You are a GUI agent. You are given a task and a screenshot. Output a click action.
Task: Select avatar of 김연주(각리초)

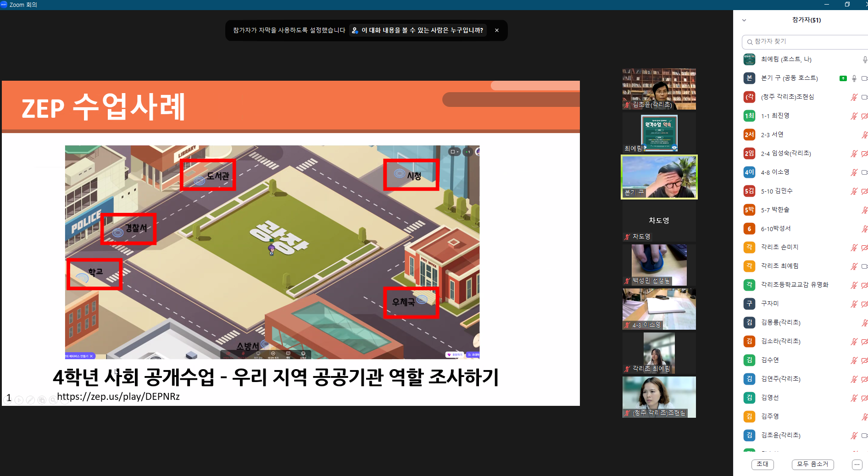pyautogui.click(x=749, y=379)
